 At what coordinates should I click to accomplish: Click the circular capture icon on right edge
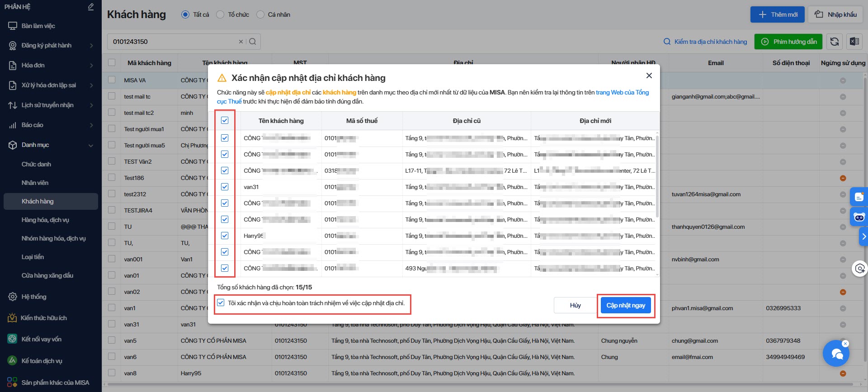[x=860, y=269]
